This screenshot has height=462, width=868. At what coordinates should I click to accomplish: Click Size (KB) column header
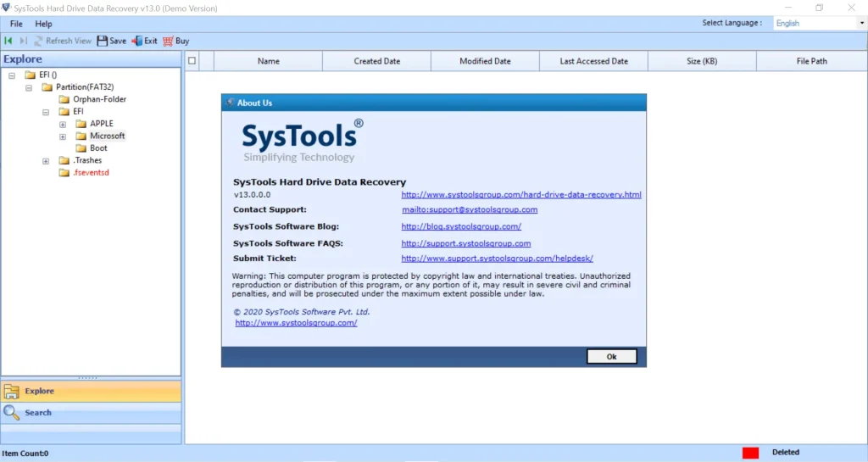pyautogui.click(x=702, y=61)
